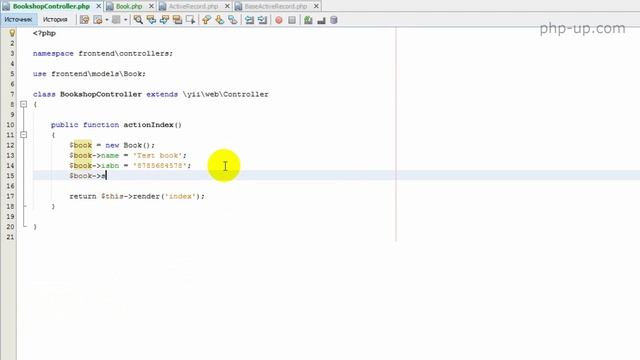Select the История history view button
This screenshot has height=360, width=640.
click(55, 20)
